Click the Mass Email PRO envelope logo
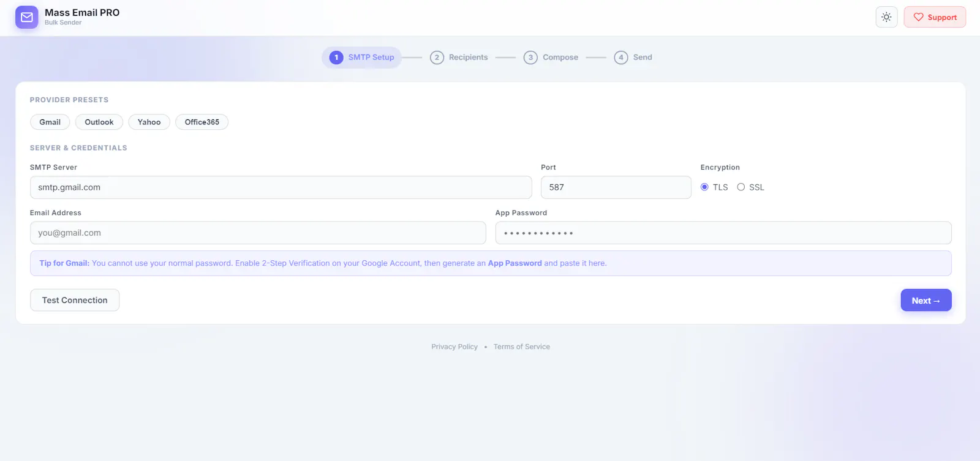 (x=26, y=17)
